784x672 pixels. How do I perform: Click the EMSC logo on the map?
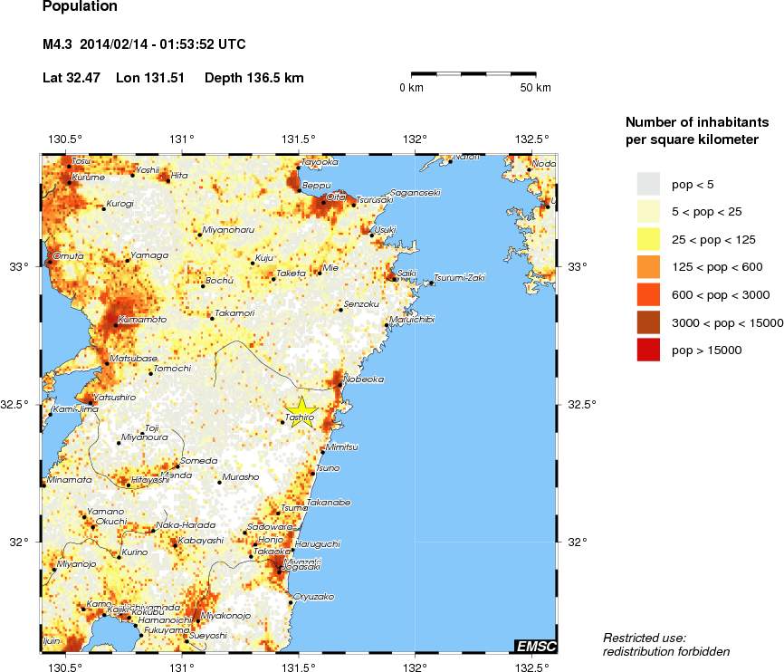click(x=536, y=646)
